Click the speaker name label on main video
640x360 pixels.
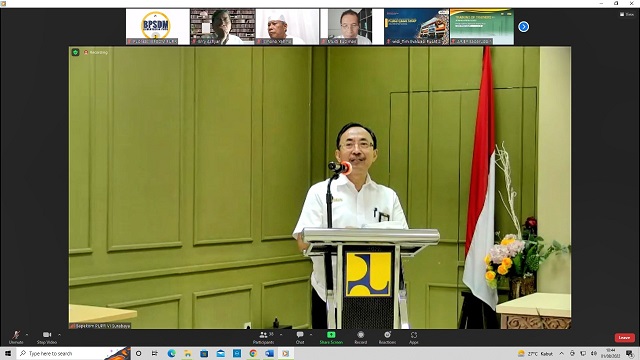click(100, 326)
